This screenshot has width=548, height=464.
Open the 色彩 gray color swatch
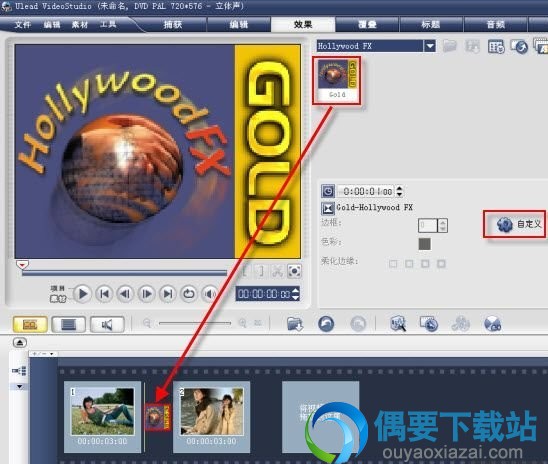click(x=424, y=244)
